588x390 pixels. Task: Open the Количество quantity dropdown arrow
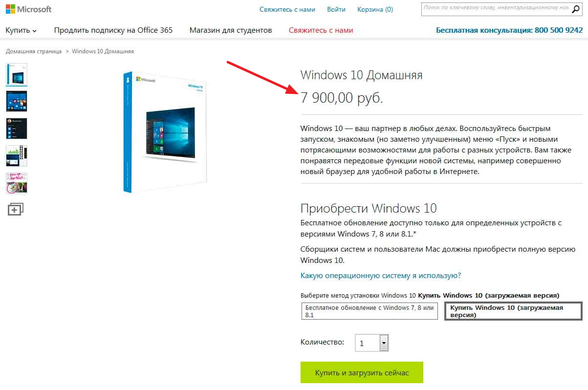click(x=384, y=343)
